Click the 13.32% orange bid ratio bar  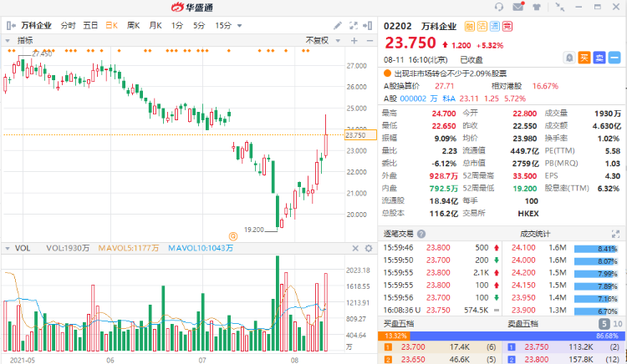(x=394, y=336)
